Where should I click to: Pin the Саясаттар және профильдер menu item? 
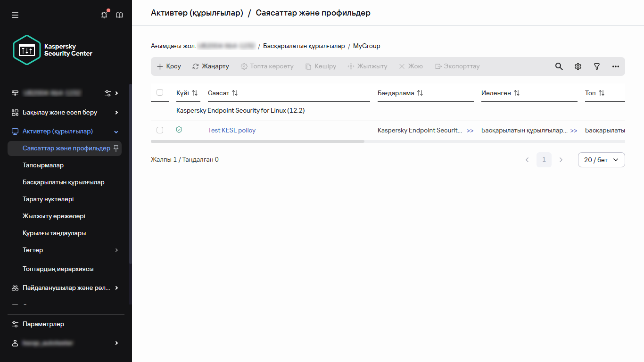pos(116,148)
